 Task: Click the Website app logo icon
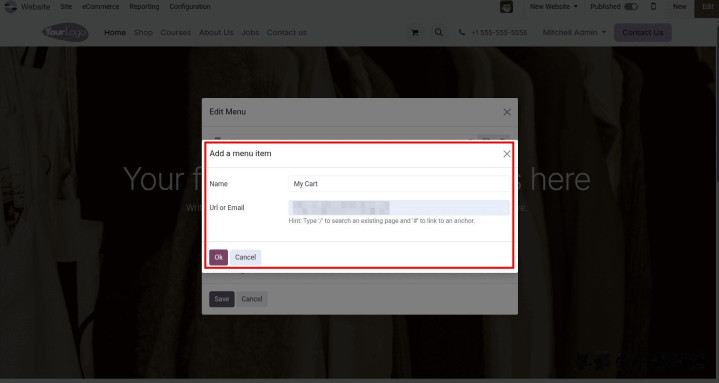click(10, 7)
